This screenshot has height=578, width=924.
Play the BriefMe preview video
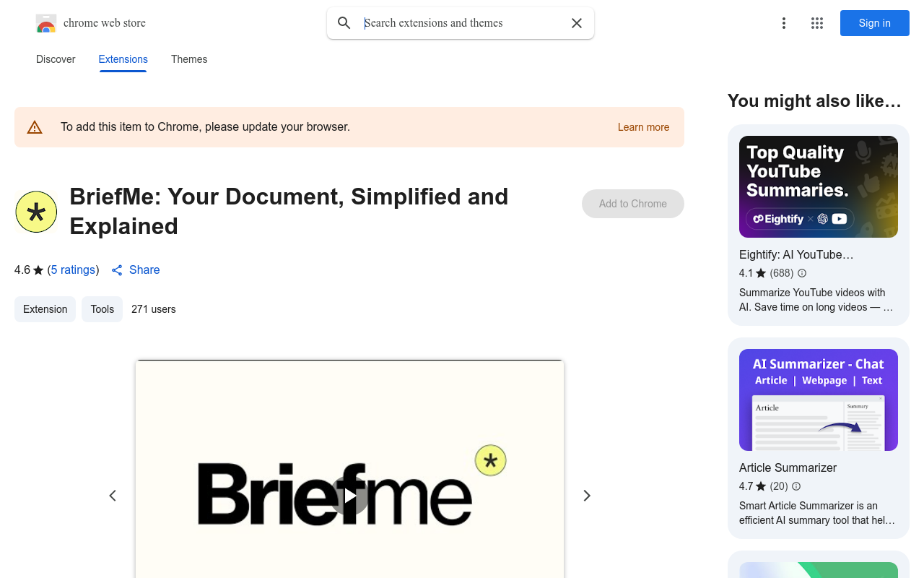(349, 496)
